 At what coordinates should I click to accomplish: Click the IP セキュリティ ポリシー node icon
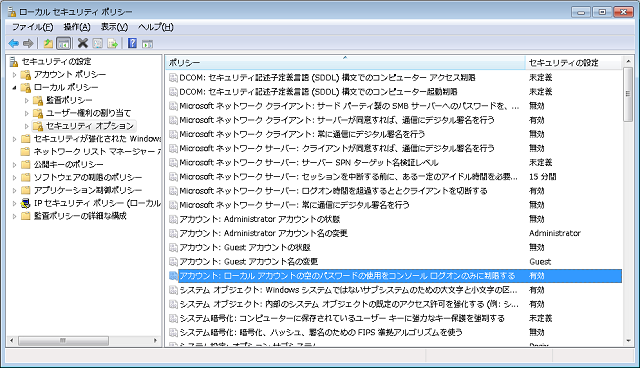pos(26,203)
